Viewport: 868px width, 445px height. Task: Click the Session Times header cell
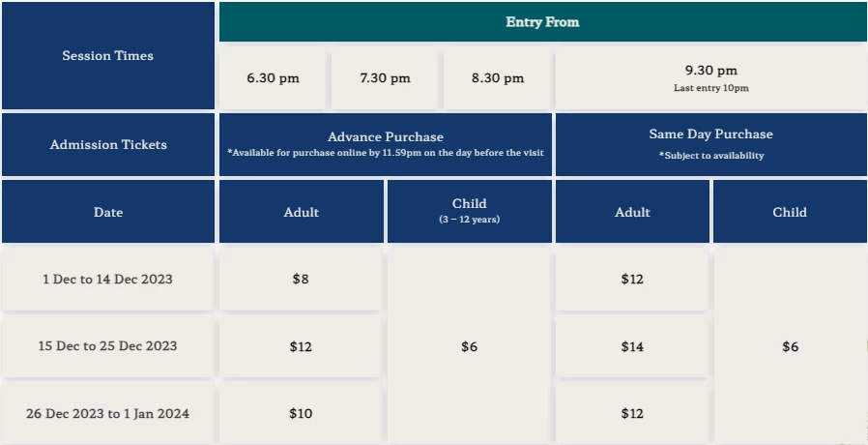108,55
